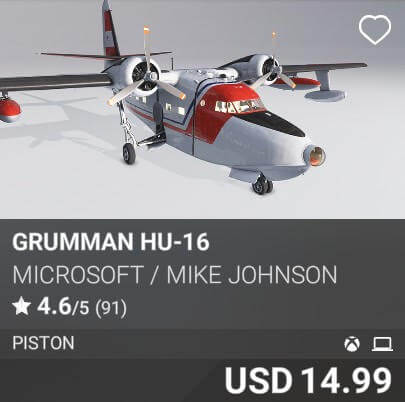
Task: Click the nose landing gear wheels
Action: coord(263,187)
